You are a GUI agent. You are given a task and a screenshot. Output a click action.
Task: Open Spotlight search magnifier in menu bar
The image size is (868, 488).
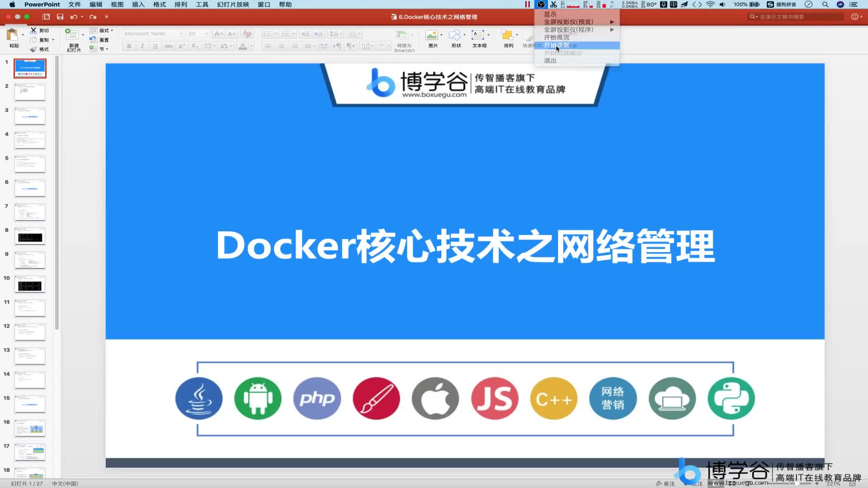click(x=826, y=5)
